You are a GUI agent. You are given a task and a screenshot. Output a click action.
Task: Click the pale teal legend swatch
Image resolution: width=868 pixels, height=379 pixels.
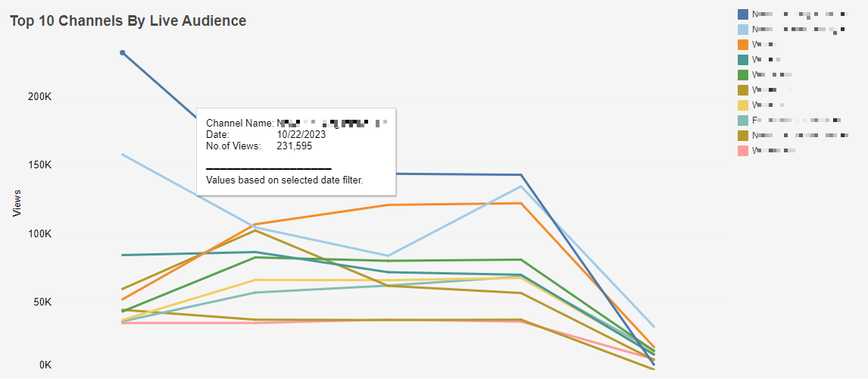[x=743, y=121]
